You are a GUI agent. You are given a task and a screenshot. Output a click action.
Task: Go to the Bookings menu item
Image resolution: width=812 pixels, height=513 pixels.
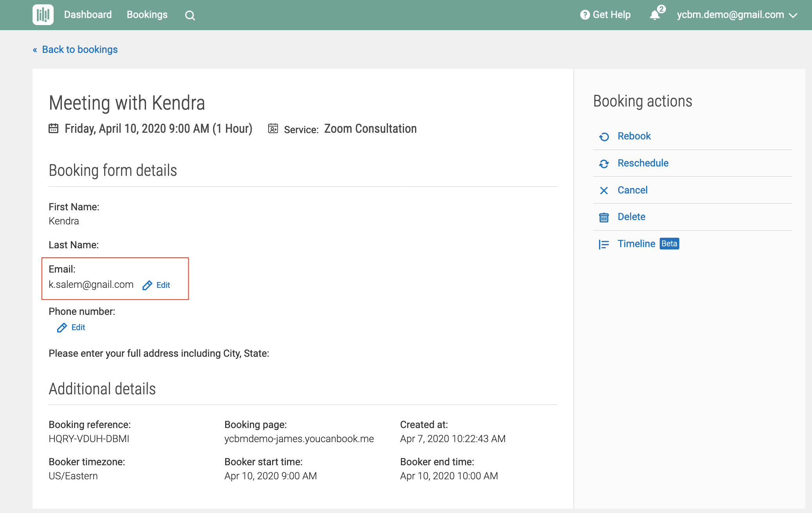(147, 15)
